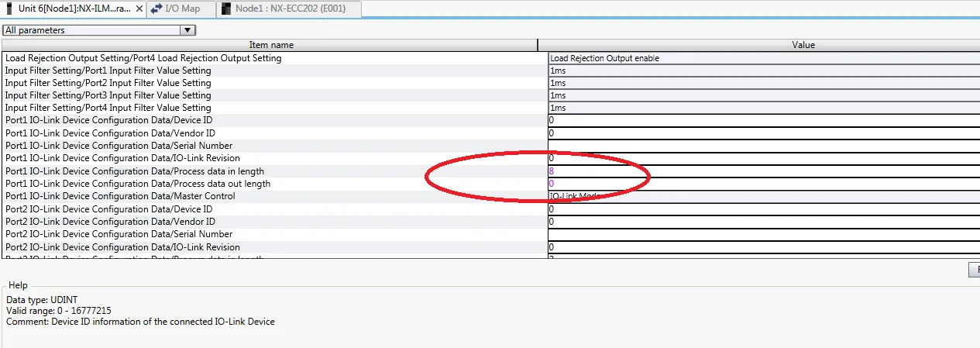Click Port1 Vendor ID value field
The height and width of the screenshot is (348, 980).
tap(763, 133)
